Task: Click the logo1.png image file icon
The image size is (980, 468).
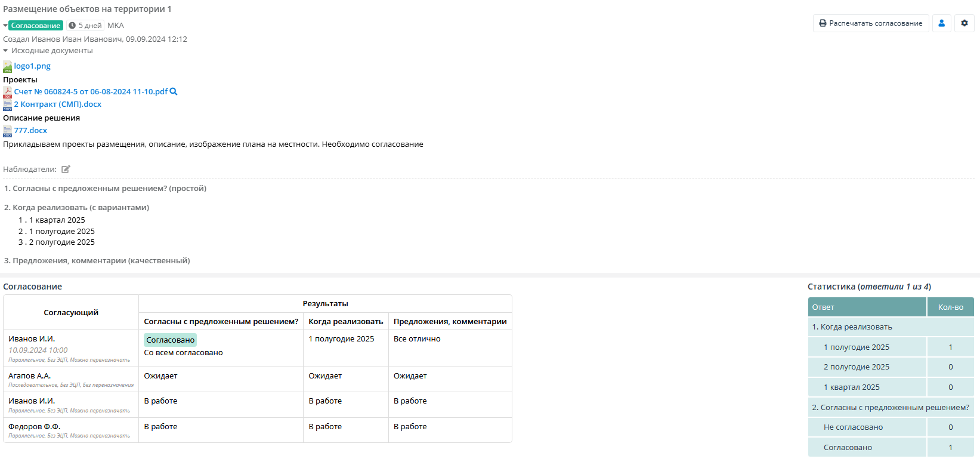Action: point(7,66)
